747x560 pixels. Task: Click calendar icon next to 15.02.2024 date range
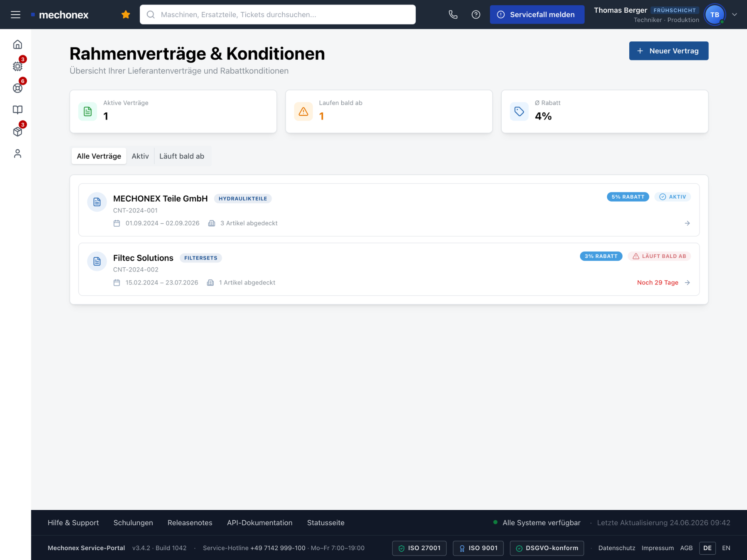pyautogui.click(x=117, y=283)
